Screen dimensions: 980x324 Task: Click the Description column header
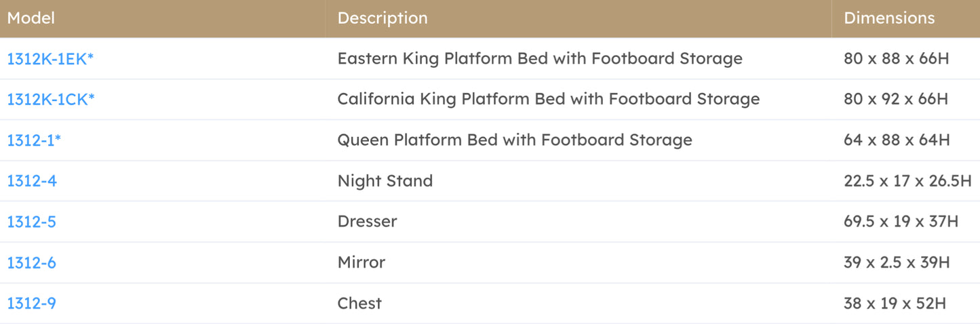(x=383, y=18)
